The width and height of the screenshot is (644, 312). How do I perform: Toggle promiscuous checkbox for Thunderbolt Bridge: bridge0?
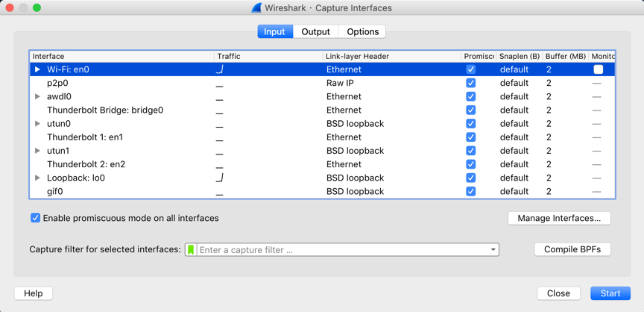[470, 110]
